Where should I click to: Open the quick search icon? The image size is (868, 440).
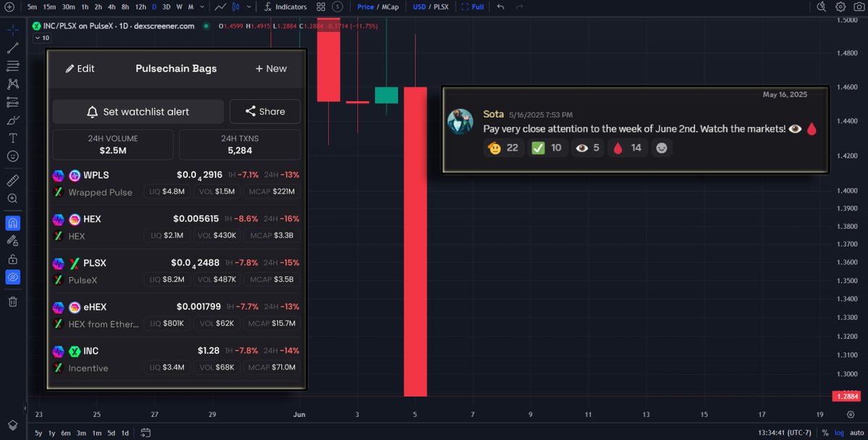pyautogui.click(x=821, y=7)
